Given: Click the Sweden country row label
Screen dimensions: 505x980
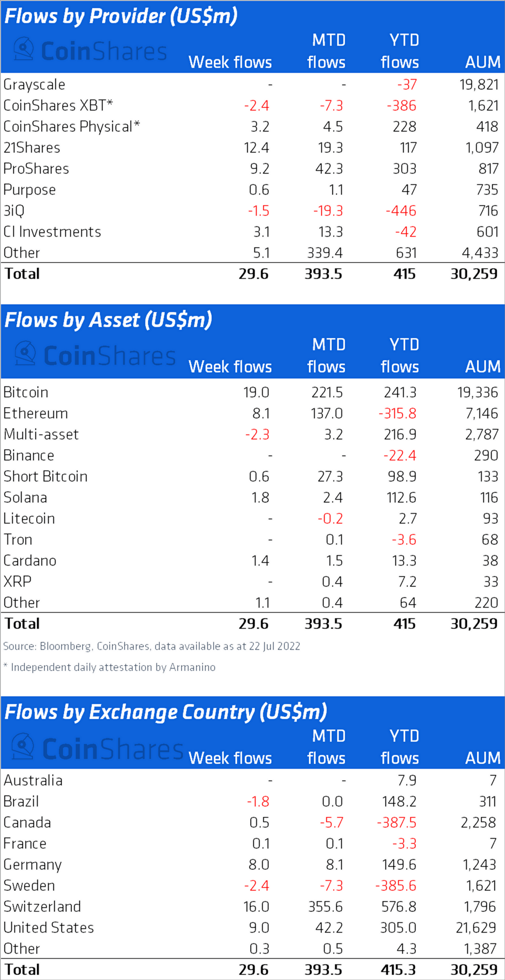Looking at the screenshot, I should (x=29, y=885).
